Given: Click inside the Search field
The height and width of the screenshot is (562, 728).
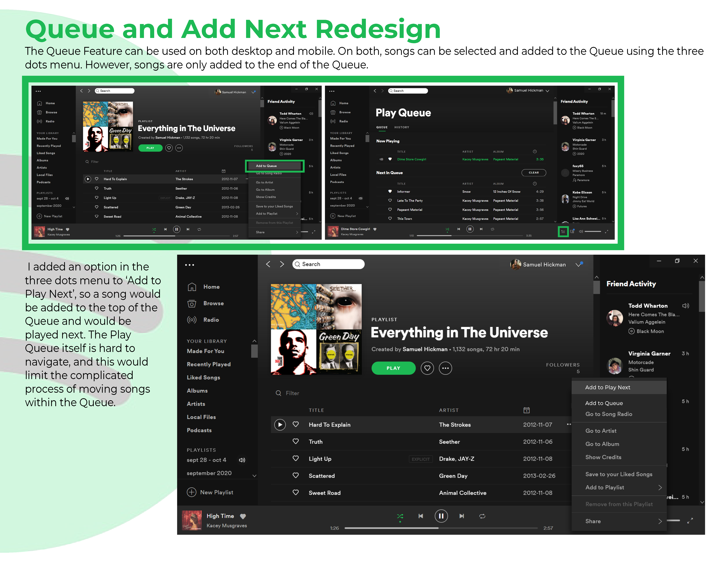Looking at the screenshot, I should point(328,264).
